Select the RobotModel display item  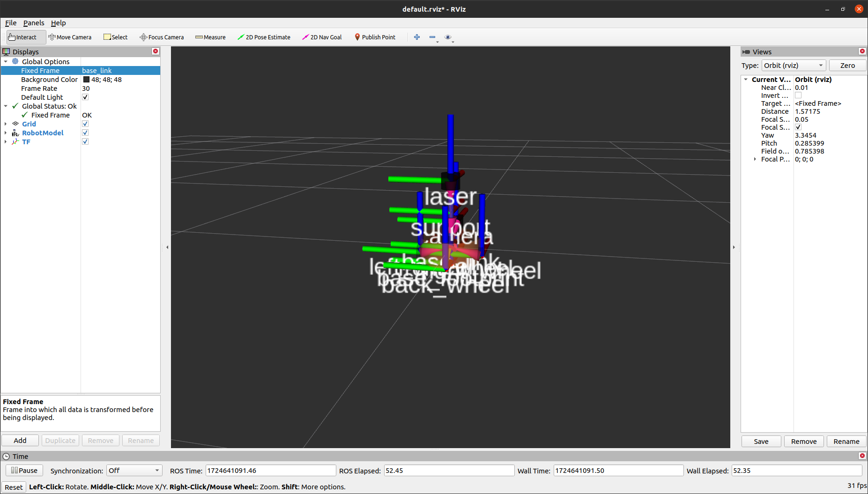point(43,133)
